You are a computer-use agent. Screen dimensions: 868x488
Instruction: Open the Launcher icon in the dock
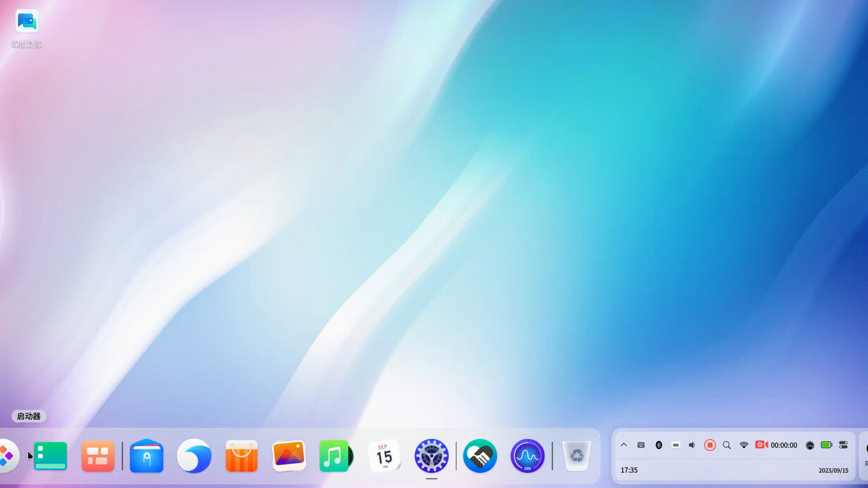[x=8, y=456]
